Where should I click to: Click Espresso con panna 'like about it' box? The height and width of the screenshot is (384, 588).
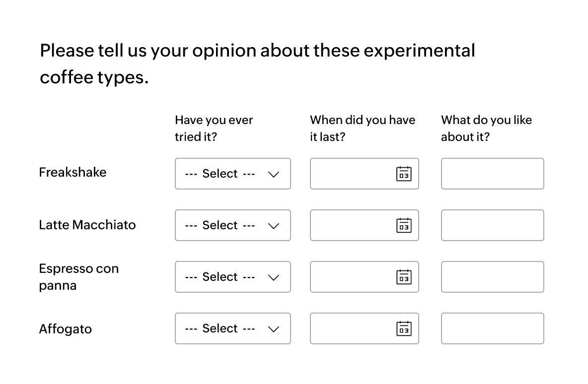pos(493,277)
